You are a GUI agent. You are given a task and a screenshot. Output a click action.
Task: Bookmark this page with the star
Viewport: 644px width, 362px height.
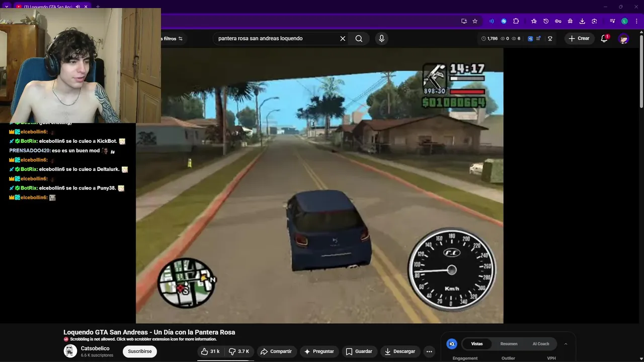pyautogui.click(x=475, y=21)
